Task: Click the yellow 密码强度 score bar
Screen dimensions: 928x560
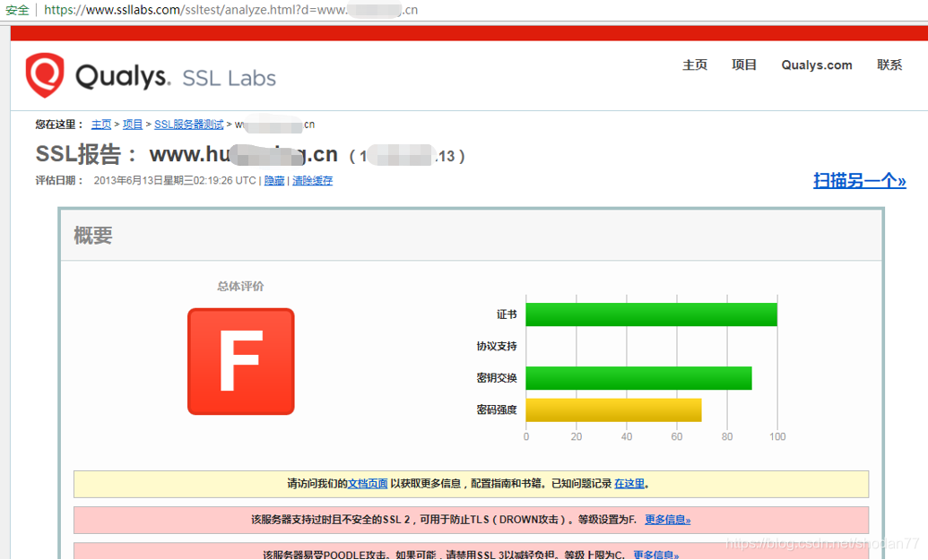Action: (x=613, y=410)
